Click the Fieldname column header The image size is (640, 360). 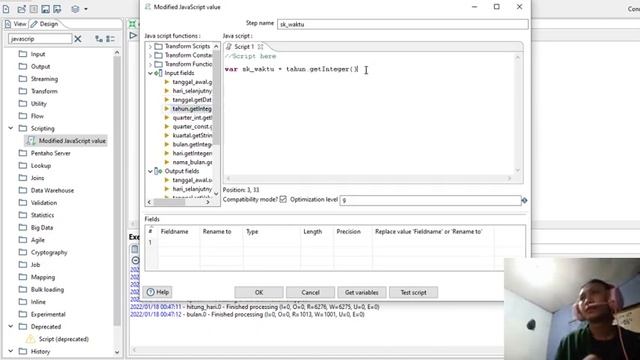click(x=174, y=232)
